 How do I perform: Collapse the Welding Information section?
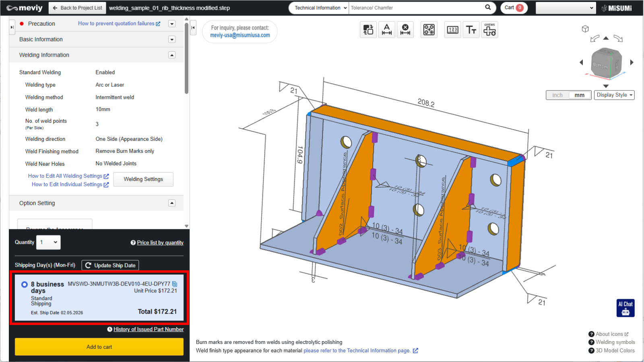click(172, 55)
